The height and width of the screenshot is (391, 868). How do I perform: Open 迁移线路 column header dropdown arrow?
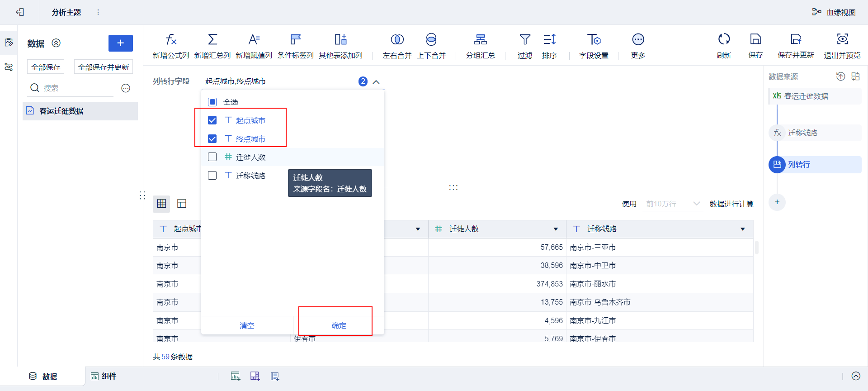(742, 229)
